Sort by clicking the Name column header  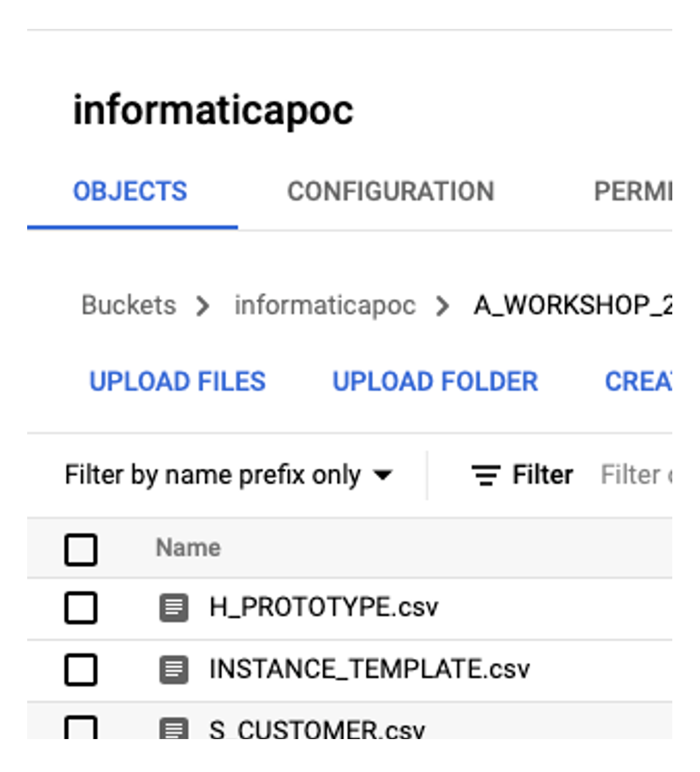coord(188,548)
